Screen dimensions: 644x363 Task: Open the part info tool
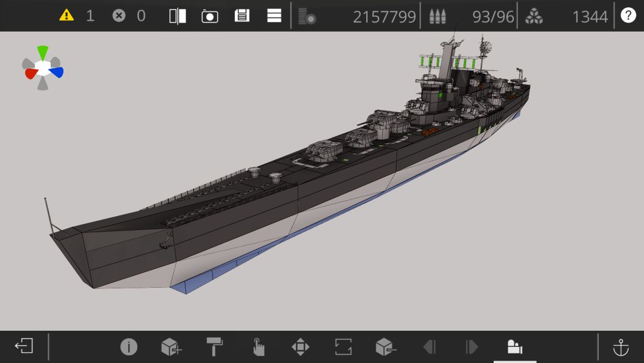(x=129, y=346)
